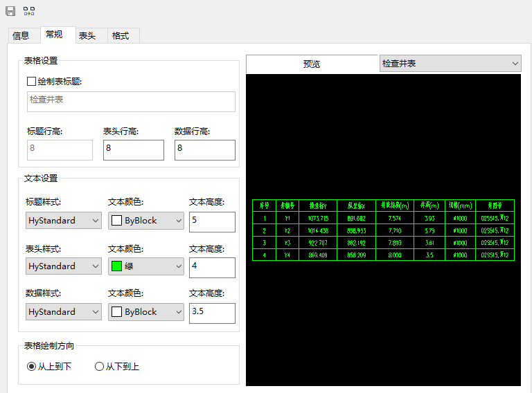
Task: Expand the 标题样式 ByBlock text color dropdown
Action: coord(146,221)
